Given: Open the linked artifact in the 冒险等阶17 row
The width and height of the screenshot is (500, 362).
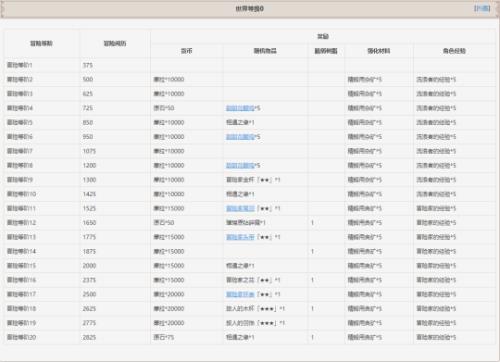Looking at the screenshot, I should (240, 295).
